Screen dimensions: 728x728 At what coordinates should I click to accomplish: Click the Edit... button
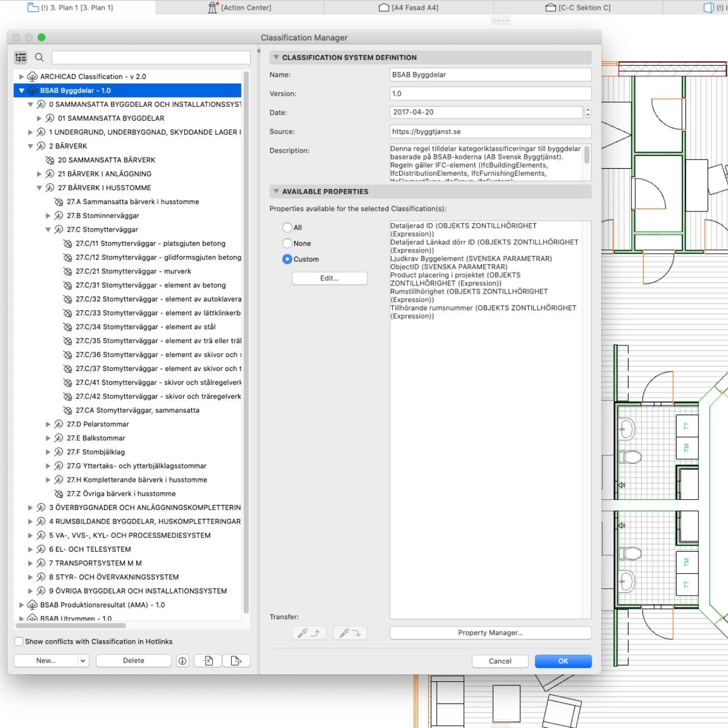pos(329,278)
